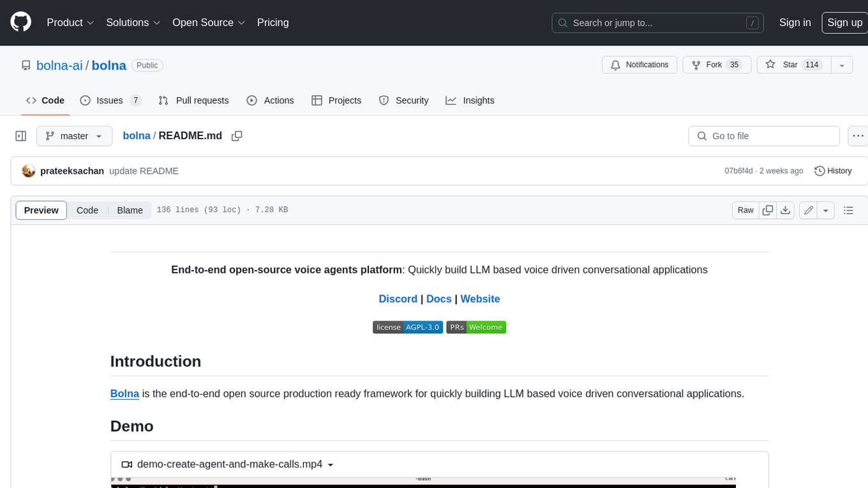Copy the README.md file path
This screenshot has width=868, height=488.
[237, 136]
